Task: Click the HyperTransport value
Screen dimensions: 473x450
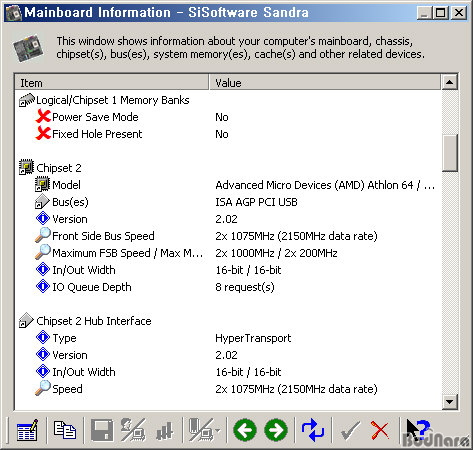Action: click(x=253, y=338)
